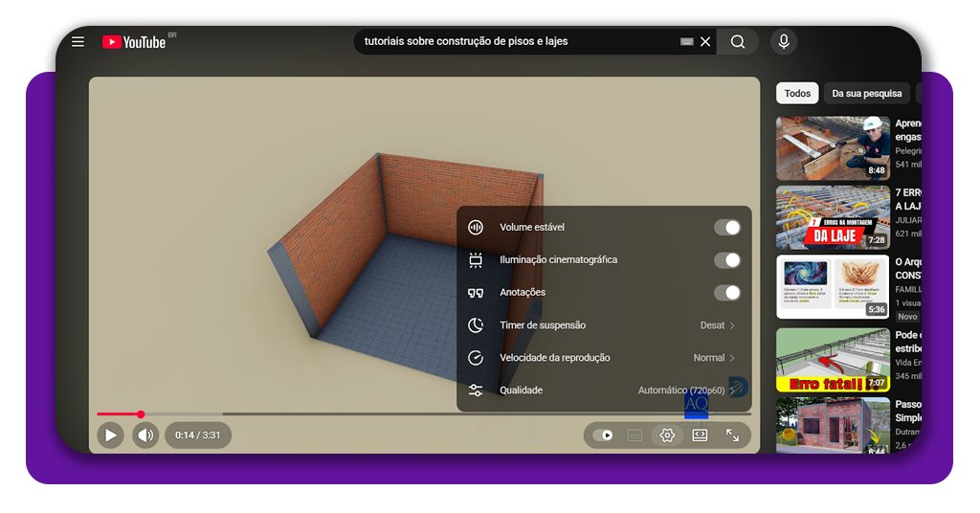The width and height of the screenshot is (980, 513).
Task: Mute the video volume
Action: 145,435
